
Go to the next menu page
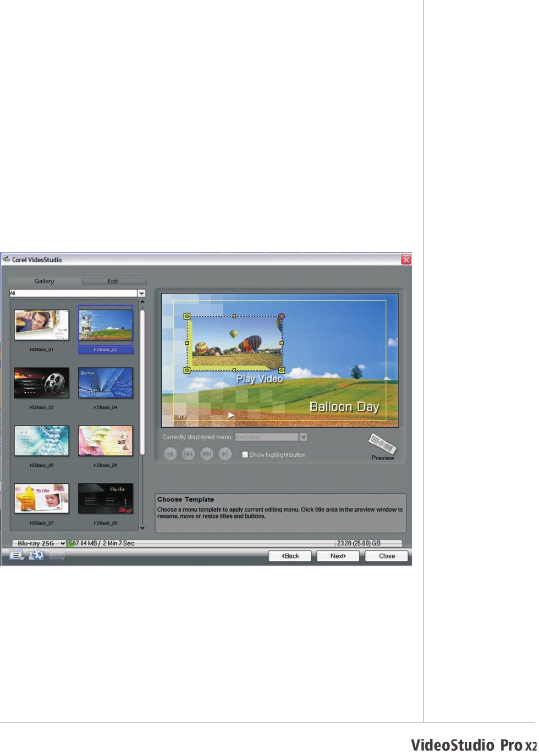207,454
